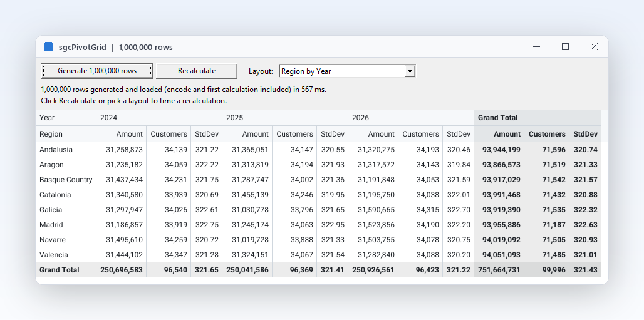Click the top Grand Total column header
The image size is (644, 320).
pyautogui.click(x=538, y=118)
